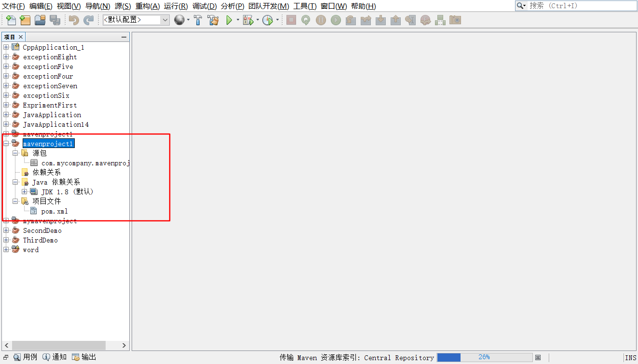Expand the exceptionEight project node
638x364 pixels.
point(6,57)
